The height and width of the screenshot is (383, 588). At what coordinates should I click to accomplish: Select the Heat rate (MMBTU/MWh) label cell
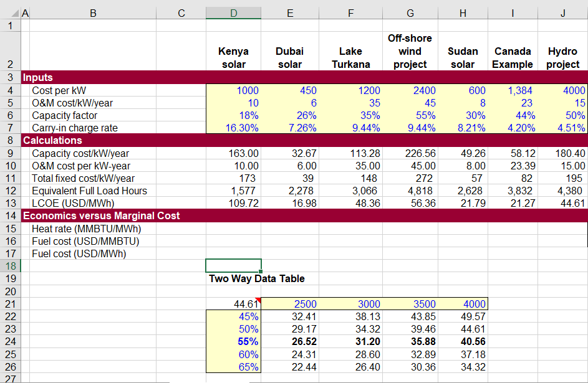94,229
